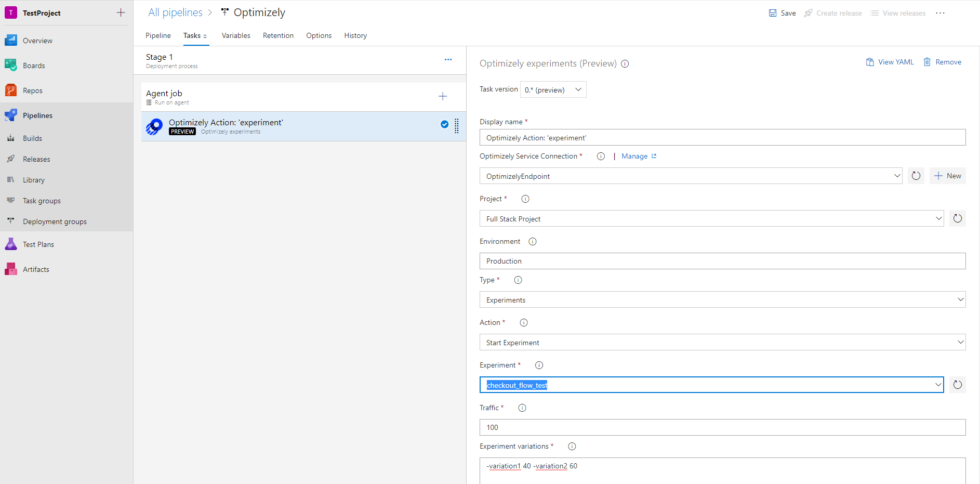Viewport: 980px width, 484px height.
Task: Add a new task to Agent job
Action: 443,96
